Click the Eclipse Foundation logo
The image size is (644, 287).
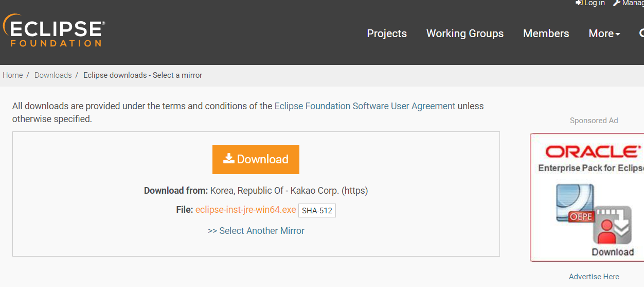pyautogui.click(x=54, y=32)
